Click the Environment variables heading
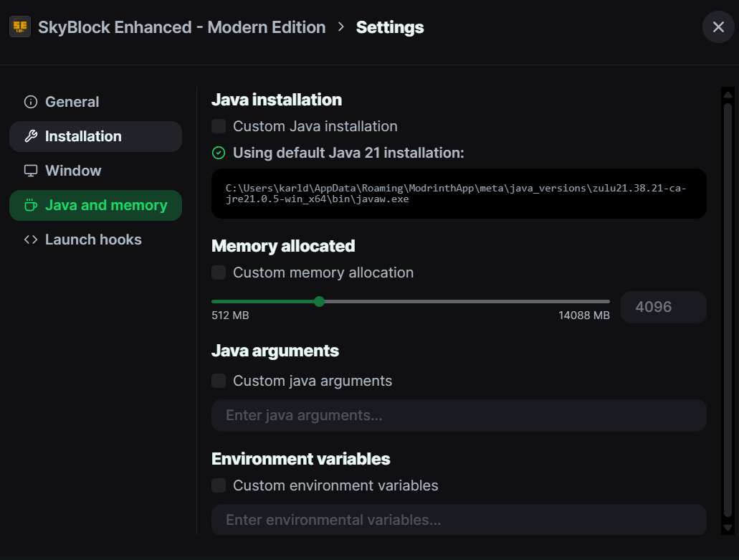The image size is (739, 560). pyautogui.click(x=301, y=459)
